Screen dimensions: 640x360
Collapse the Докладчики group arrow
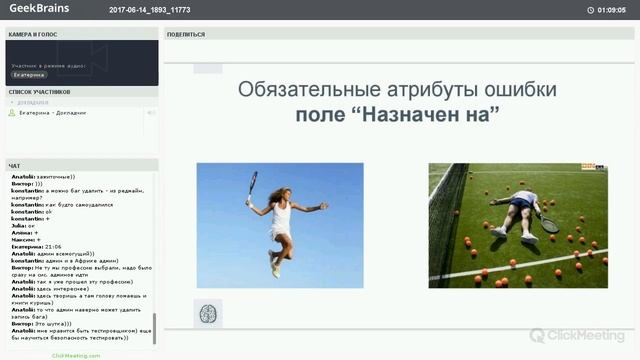12,102
